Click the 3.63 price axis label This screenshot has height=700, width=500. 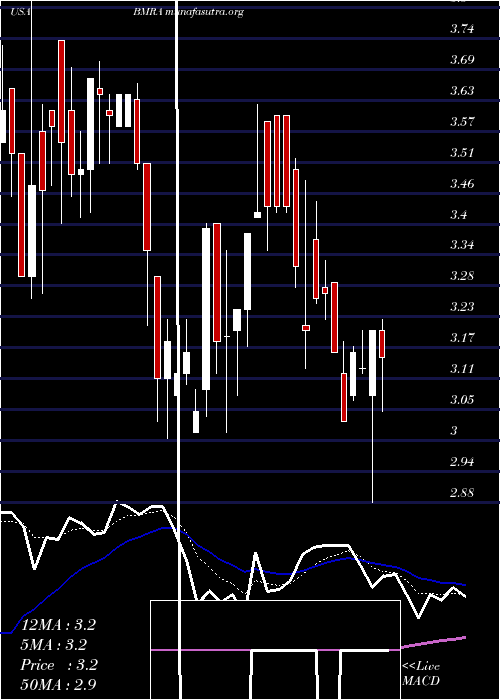click(x=461, y=91)
